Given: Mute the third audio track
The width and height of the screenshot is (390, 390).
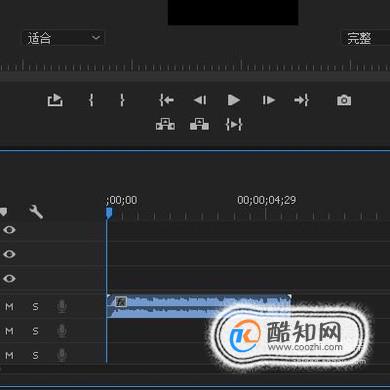Looking at the screenshot, I should point(9,355).
